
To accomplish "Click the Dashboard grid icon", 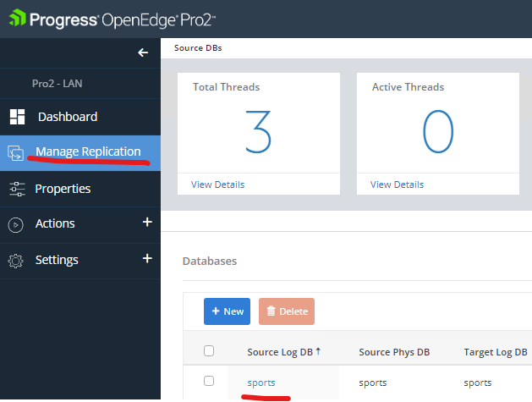I will (x=17, y=117).
